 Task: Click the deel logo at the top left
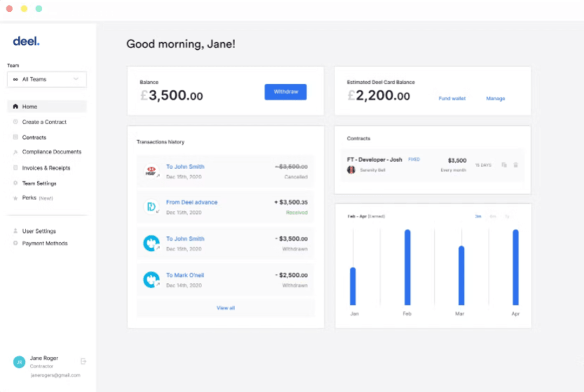(x=26, y=41)
